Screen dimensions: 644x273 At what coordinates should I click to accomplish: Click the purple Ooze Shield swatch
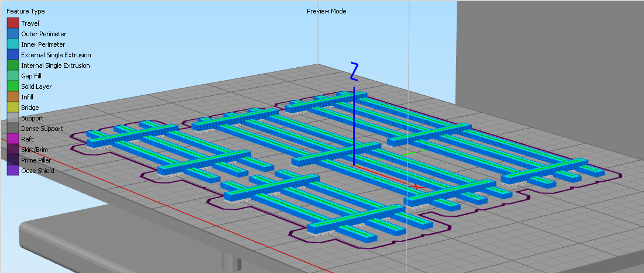pos(12,171)
